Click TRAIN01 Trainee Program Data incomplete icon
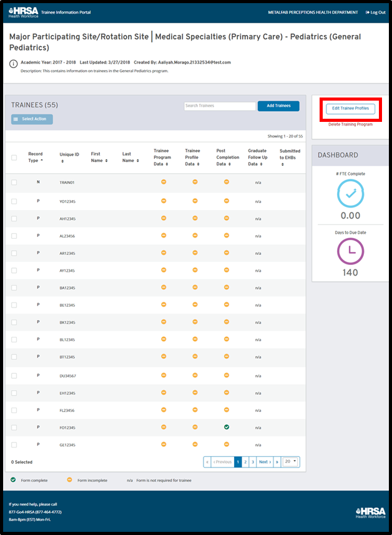The image size is (392, 535). point(164,182)
